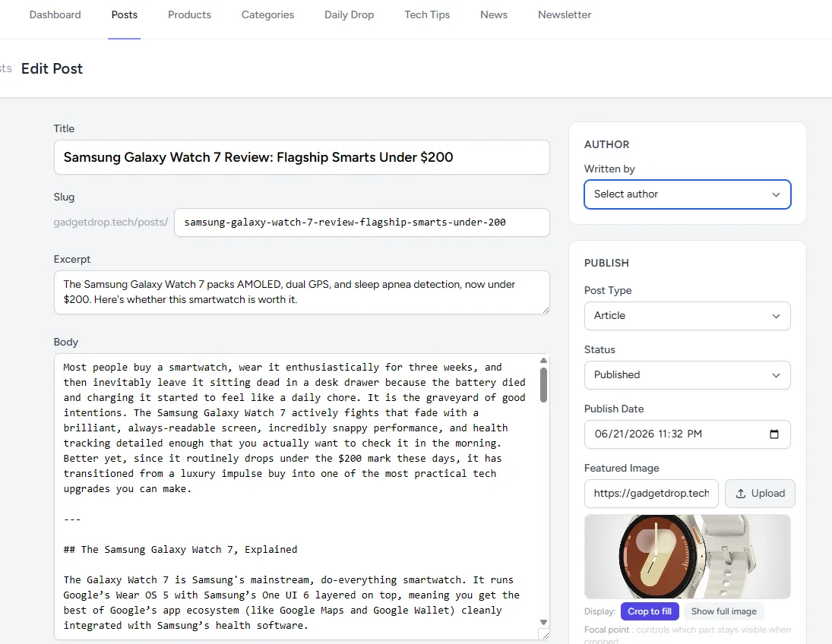Click into the Title input field

[302, 157]
